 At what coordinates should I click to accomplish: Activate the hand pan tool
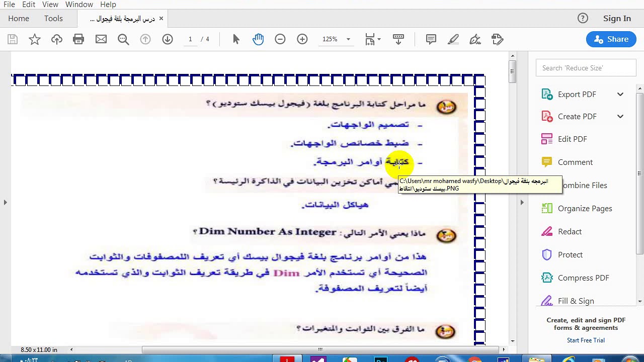tap(258, 39)
